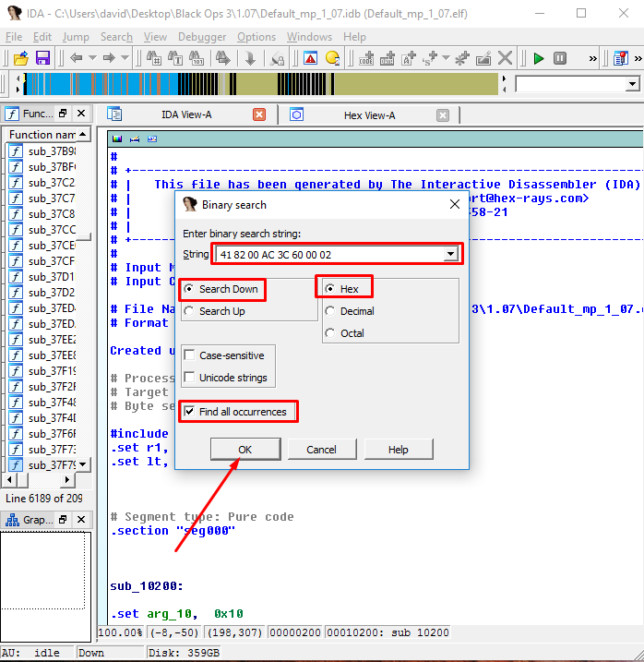Close the Functions panel
Image resolution: width=644 pixels, height=662 pixels.
[x=81, y=114]
